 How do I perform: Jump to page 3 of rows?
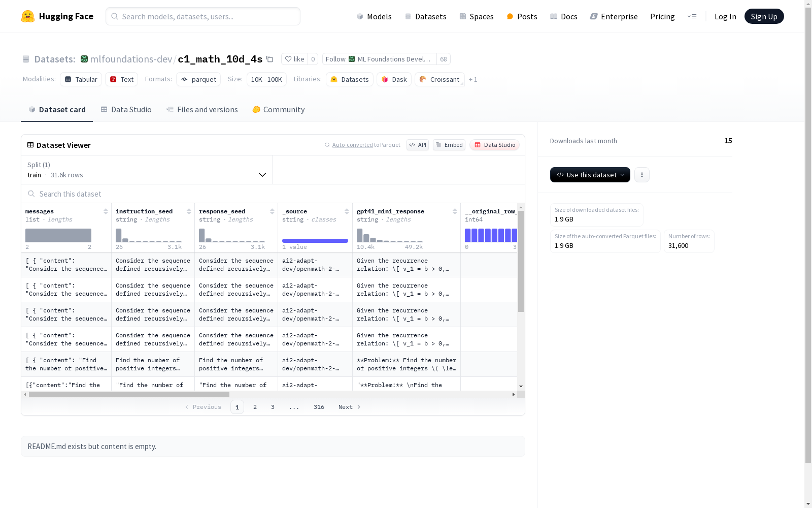click(x=273, y=407)
